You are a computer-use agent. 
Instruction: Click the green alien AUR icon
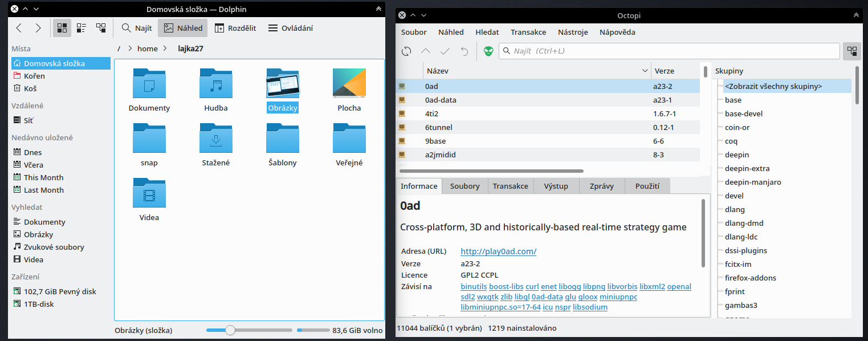(488, 51)
